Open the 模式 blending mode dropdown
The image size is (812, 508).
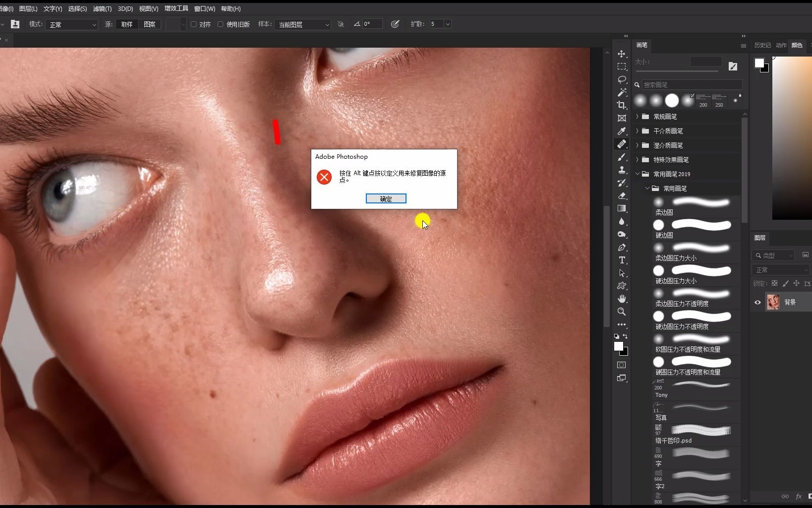(72, 24)
